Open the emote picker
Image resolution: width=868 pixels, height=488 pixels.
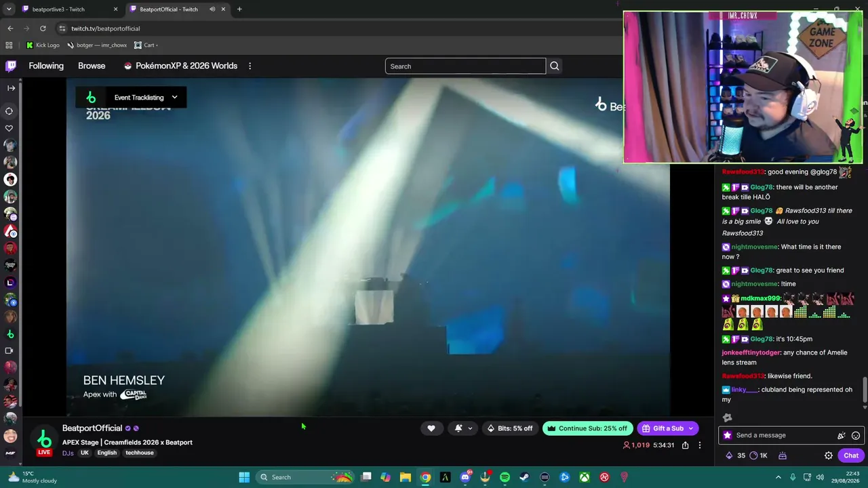[856, 436]
